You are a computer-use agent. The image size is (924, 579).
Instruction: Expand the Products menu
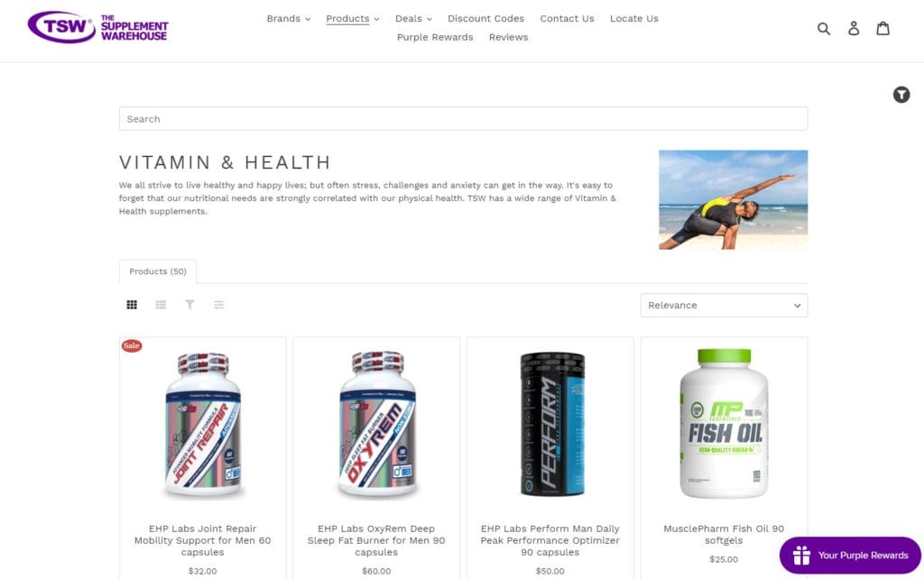coord(353,18)
